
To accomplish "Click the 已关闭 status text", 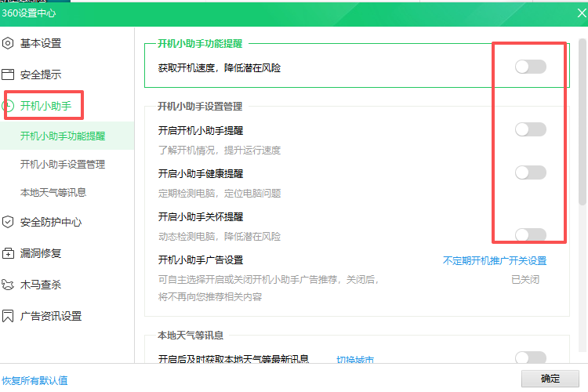I will pos(525,279).
